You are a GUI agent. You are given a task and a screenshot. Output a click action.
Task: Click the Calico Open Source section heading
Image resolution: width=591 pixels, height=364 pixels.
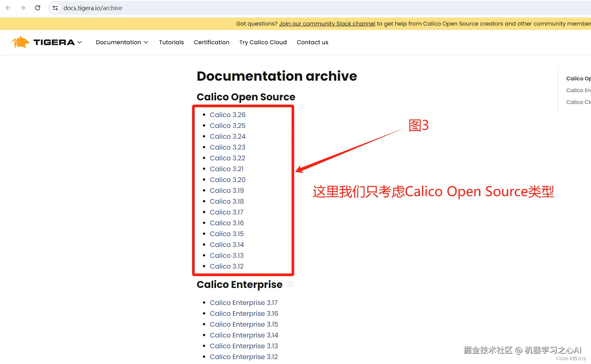246,97
